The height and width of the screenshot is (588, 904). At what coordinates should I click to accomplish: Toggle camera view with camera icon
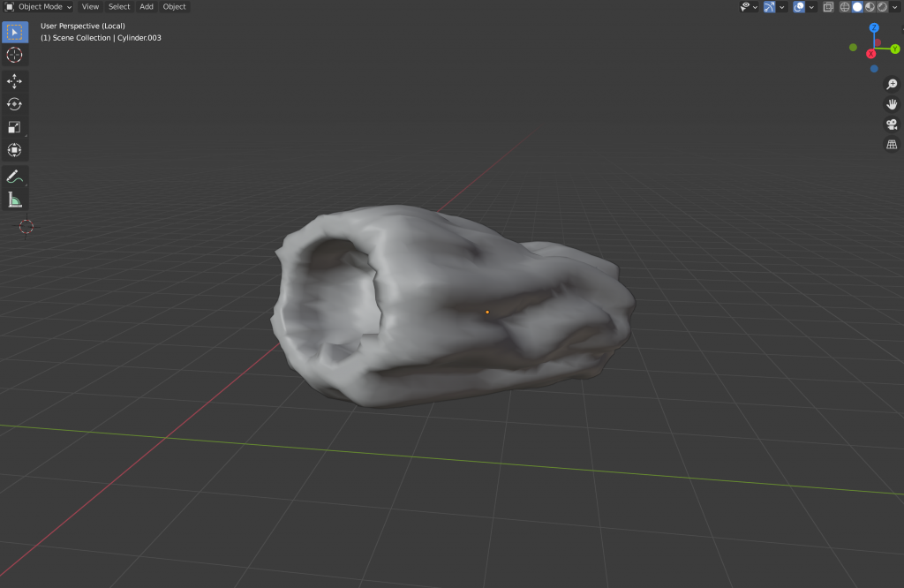892,124
